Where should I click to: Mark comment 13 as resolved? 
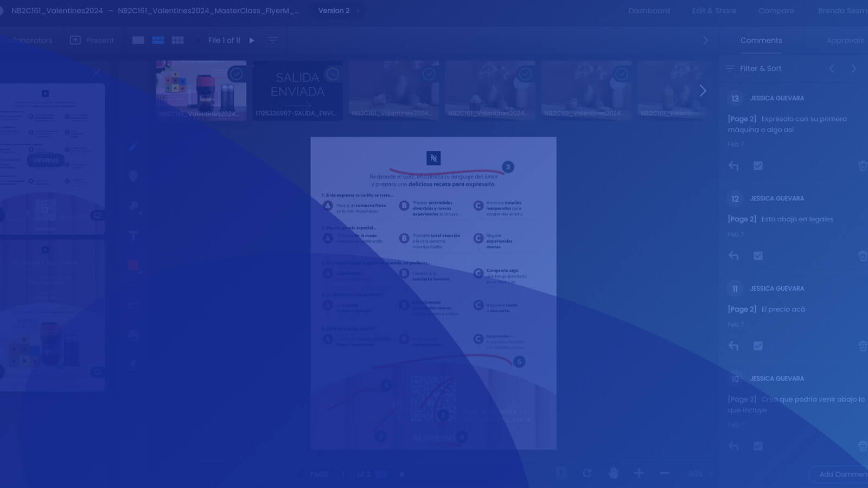coord(758,166)
